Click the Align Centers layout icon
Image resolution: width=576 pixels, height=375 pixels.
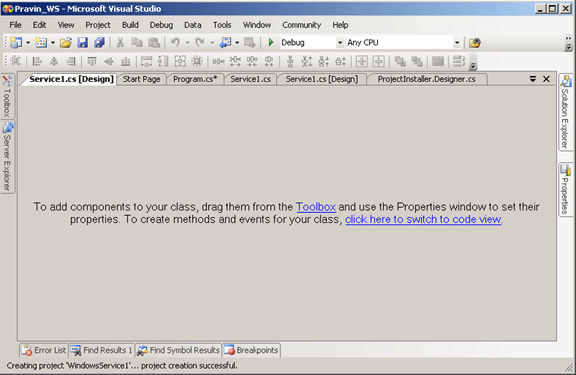pyautogui.click(x=54, y=61)
